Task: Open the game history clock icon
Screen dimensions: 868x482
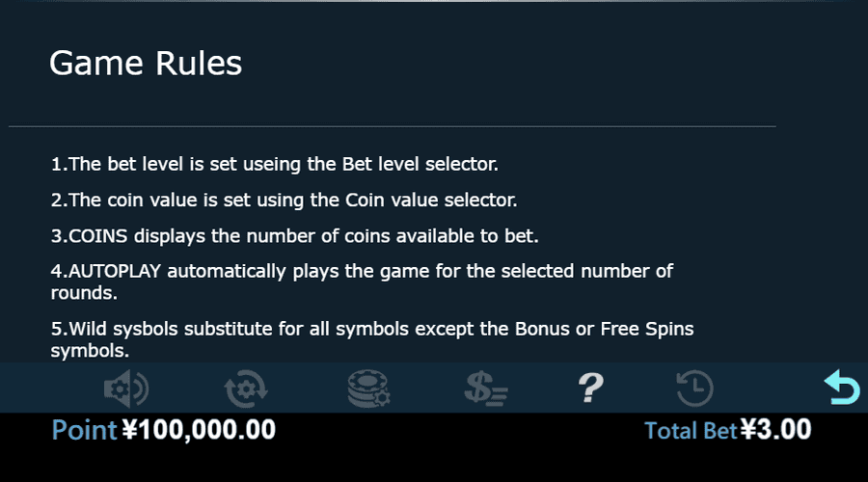Action: [694, 388]
